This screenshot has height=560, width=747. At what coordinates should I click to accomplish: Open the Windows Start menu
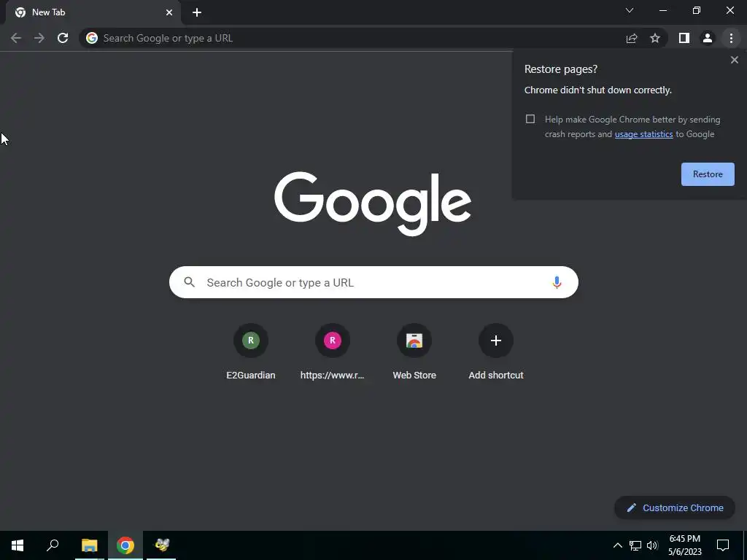pos(18,545)
